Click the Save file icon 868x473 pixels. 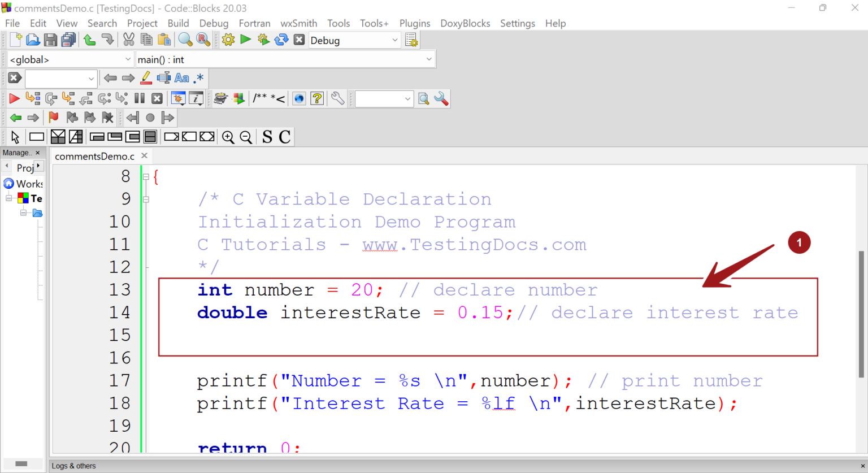click(50, 40)
